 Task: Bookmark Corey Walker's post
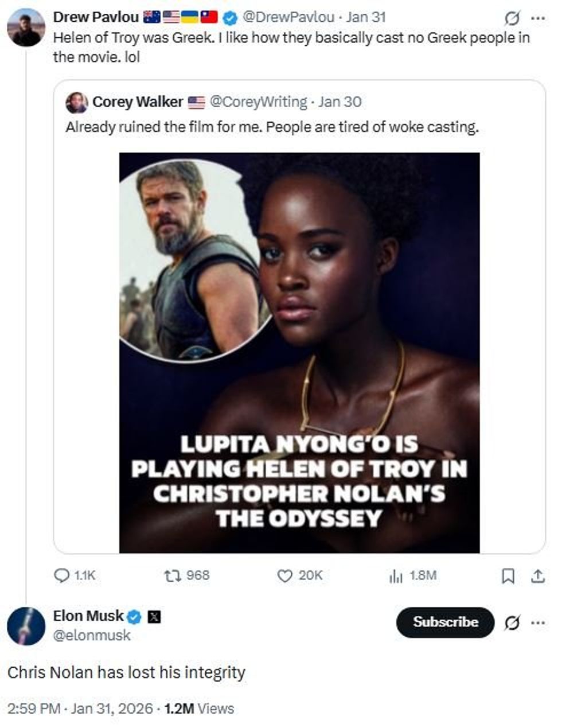point(509,575)
